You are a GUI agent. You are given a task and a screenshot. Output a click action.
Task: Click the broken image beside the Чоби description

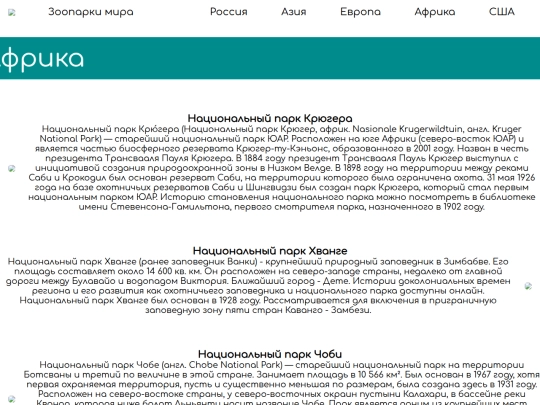click(x=12, y=399)
